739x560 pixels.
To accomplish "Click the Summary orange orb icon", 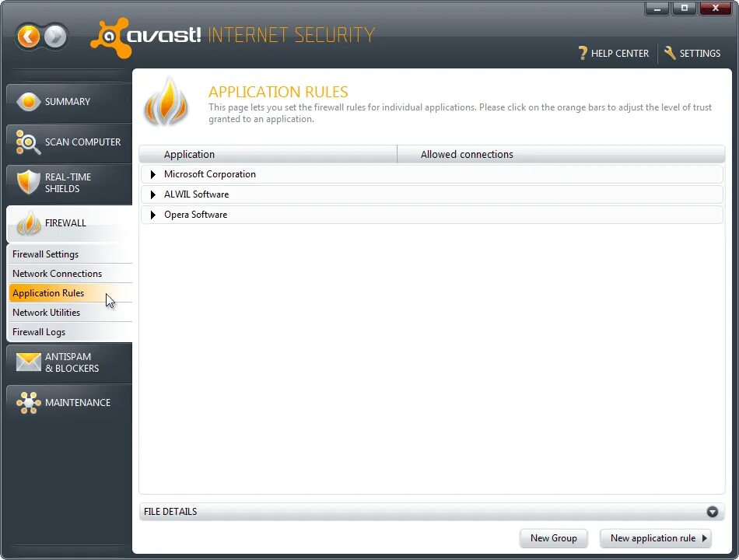I will (x=28, y=101).
